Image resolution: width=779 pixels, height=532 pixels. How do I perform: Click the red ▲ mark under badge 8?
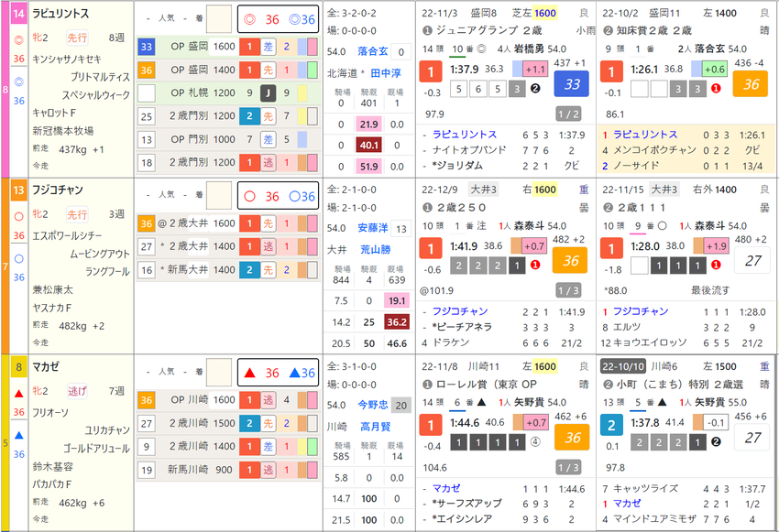(19, 394)
